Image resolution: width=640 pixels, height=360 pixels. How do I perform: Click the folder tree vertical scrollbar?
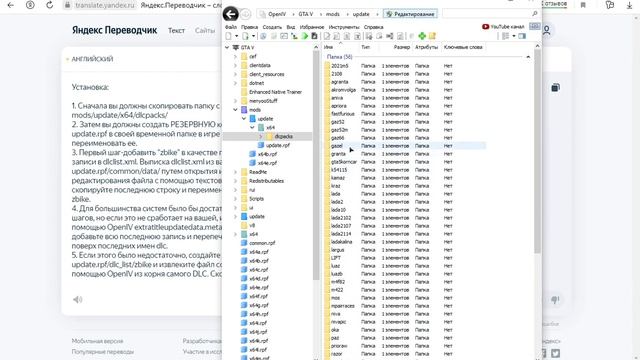click(x=316, y=165)
